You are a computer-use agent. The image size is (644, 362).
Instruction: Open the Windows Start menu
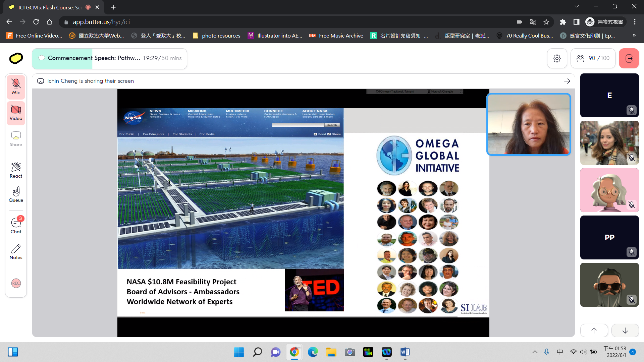click(239, 352)
